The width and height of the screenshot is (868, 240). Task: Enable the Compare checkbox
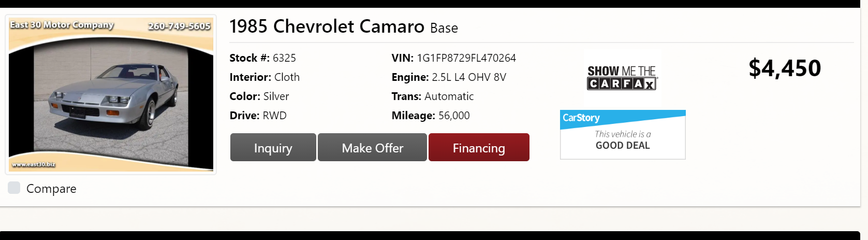click(14, 188)
